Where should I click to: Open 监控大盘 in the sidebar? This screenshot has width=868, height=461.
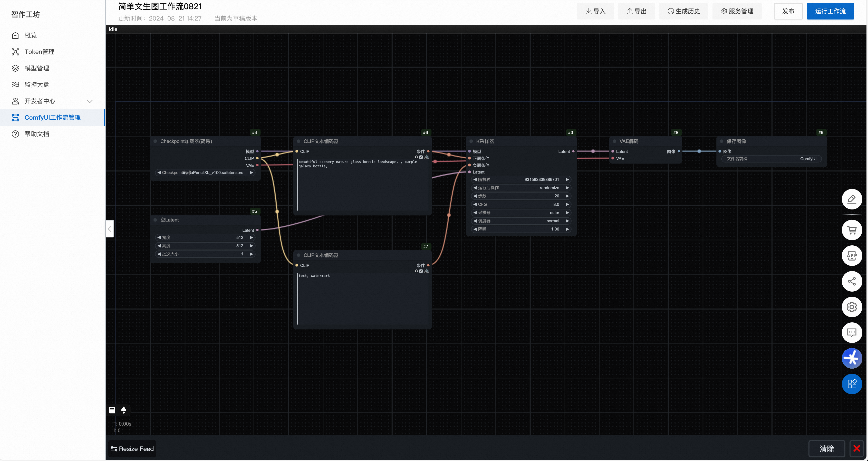[53, 85]
